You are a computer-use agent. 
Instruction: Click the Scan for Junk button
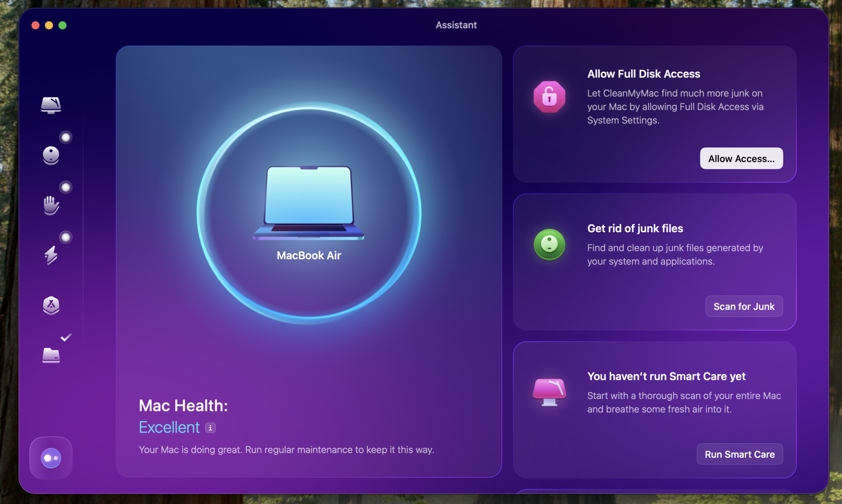tap(744, 306)
